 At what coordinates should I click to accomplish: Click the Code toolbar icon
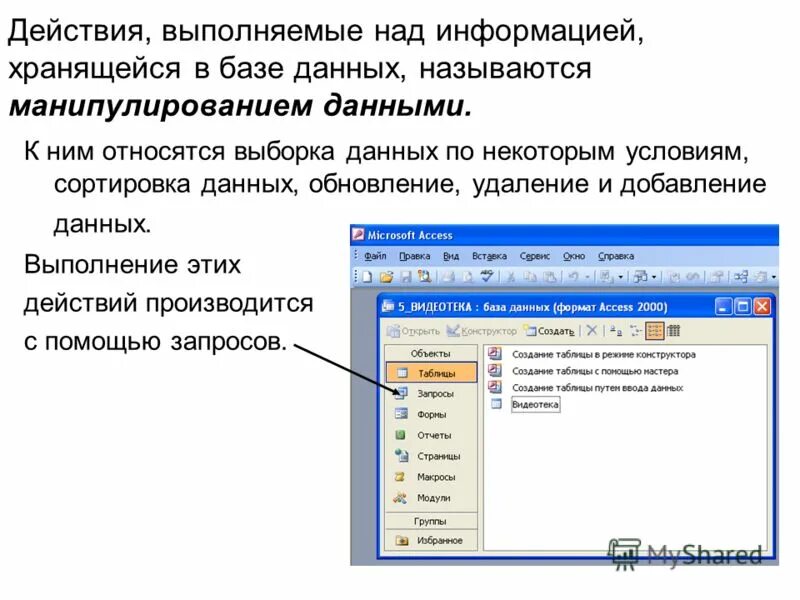(x=674, y=277)
